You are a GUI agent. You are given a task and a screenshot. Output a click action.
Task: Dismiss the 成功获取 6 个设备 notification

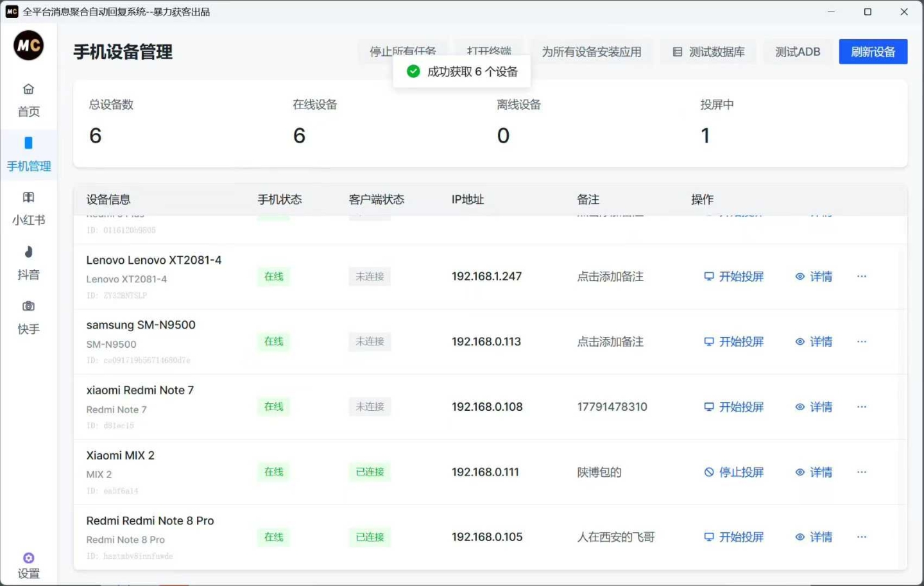pyautogui.click(x=461, y=71)
